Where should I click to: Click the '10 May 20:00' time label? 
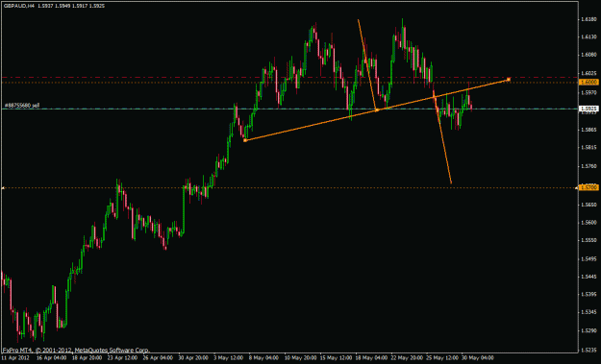click(x=300, y=358)
